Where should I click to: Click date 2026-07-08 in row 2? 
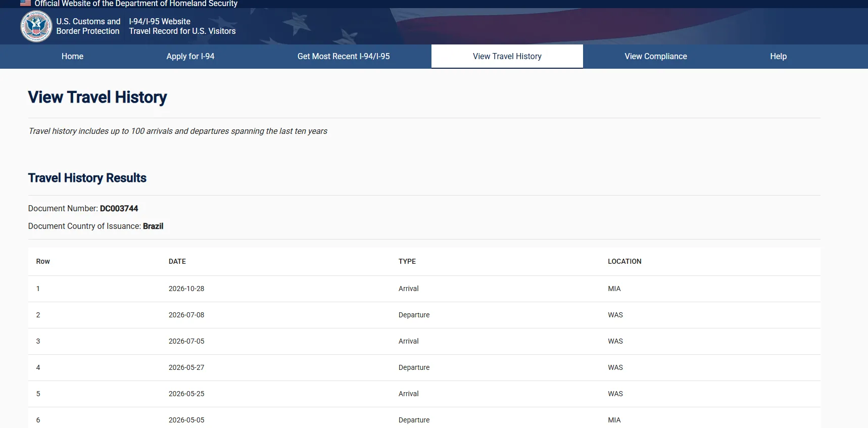(186, 315)
